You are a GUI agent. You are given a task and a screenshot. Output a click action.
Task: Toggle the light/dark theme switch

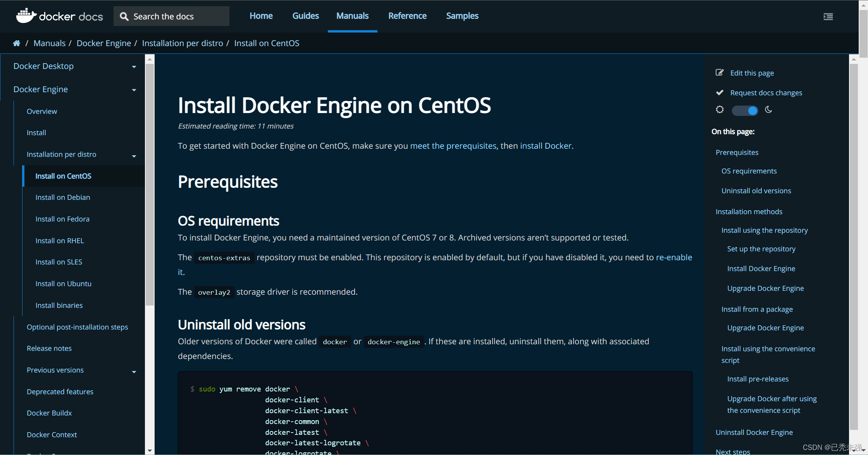pos(744,111)
